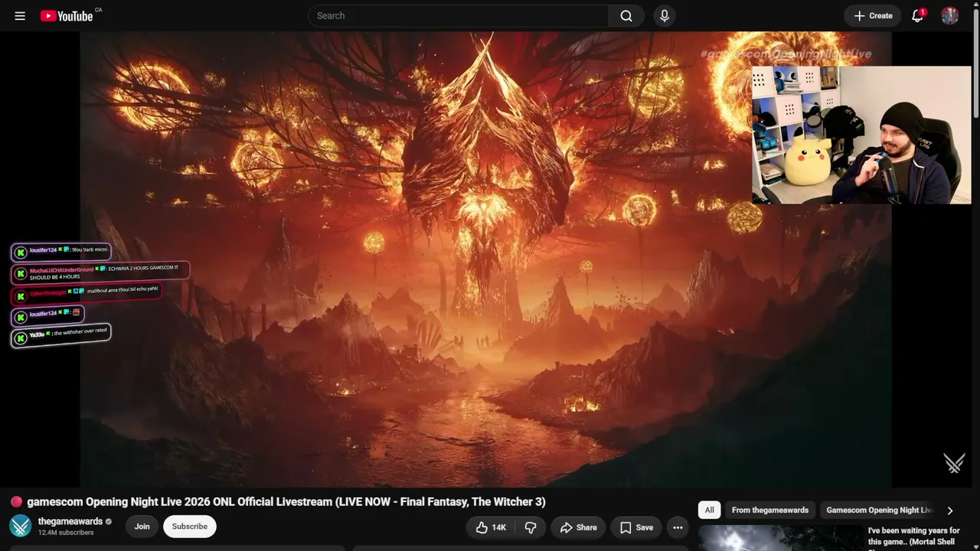
Task: Open the account avatar menu
Action: [x=950, y=15]
